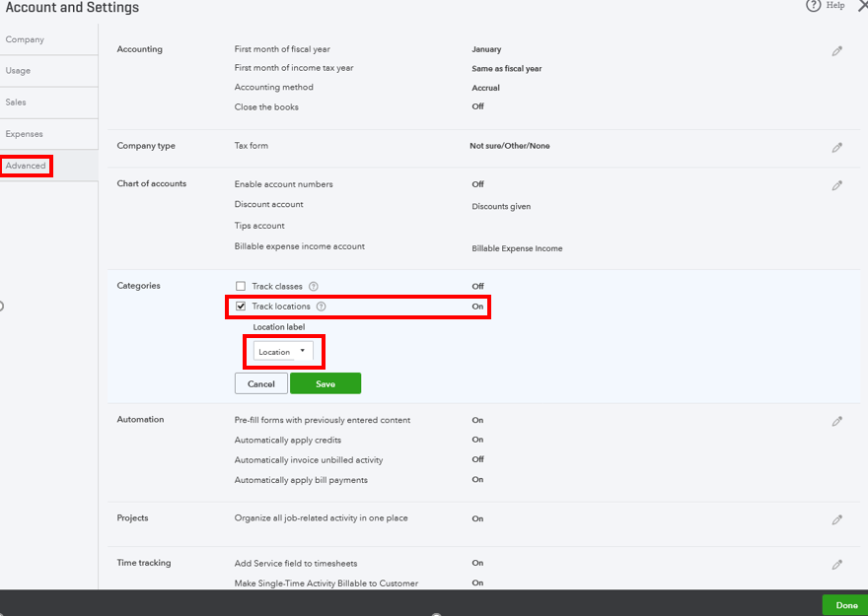Switch to the Company tab

coord(25,39)
